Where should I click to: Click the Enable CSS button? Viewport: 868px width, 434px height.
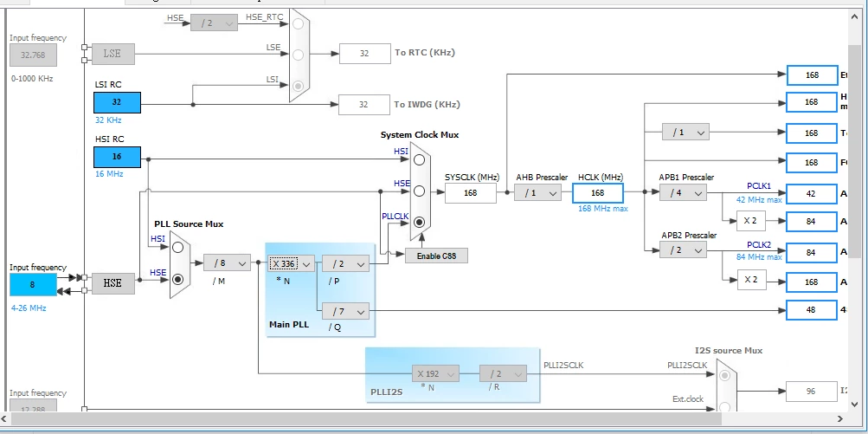[x=436, y=256]
